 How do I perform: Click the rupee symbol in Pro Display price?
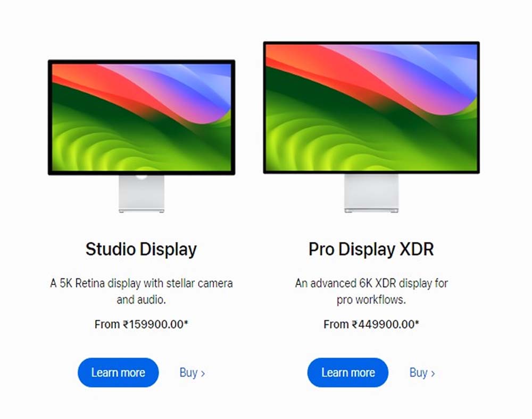tap(354, 324)
